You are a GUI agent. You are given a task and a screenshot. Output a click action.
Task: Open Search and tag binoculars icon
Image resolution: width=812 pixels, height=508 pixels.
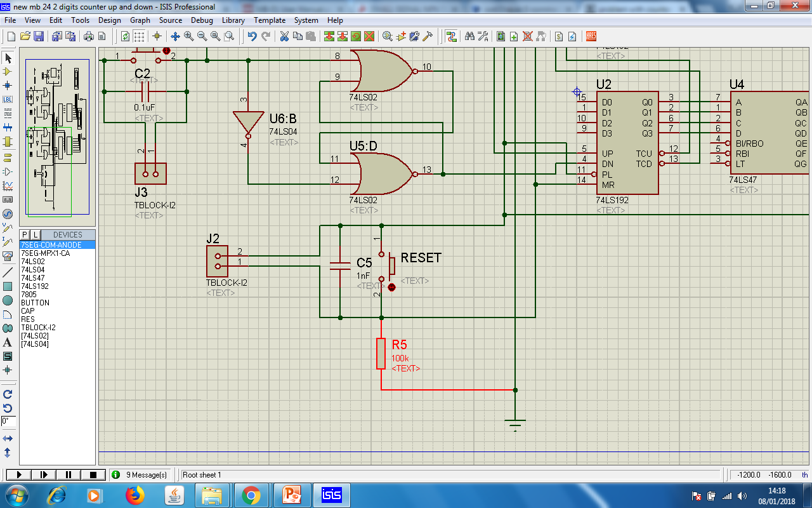469,36
